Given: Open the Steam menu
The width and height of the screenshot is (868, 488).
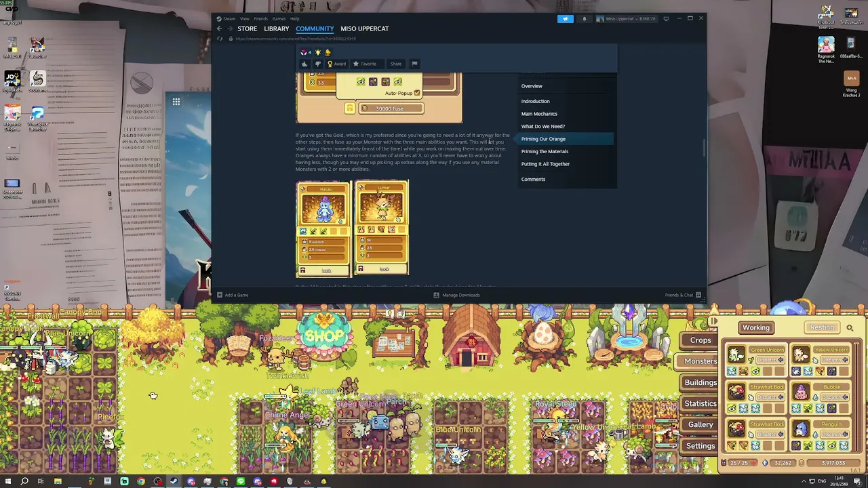Looking at the screenshot, I should pyautogui.click(x=229, y=18).
